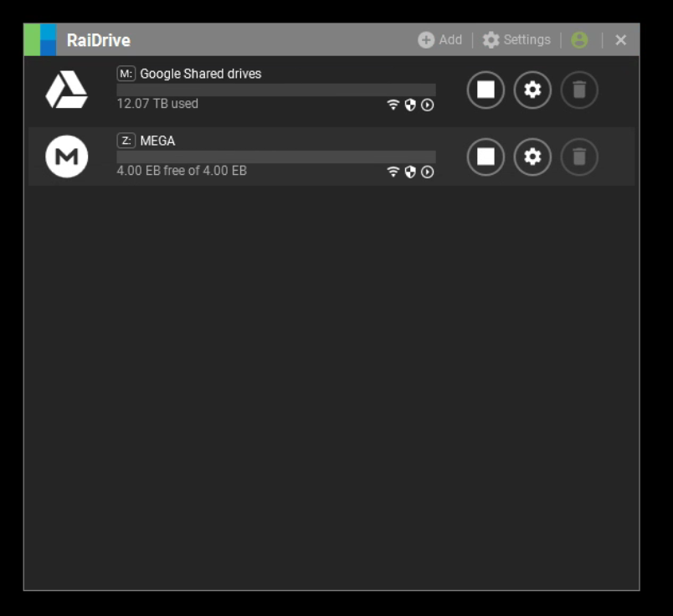
Task: Click the Add button in title bar
Action: (x=440, y=40)
